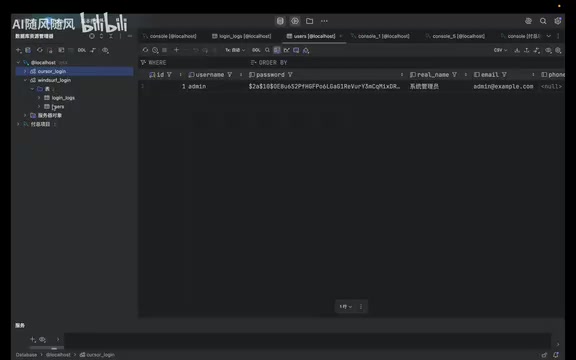
Task: Collapse the windsurf_login schema node
Action: pyautogui.click(x=25, y=80)
